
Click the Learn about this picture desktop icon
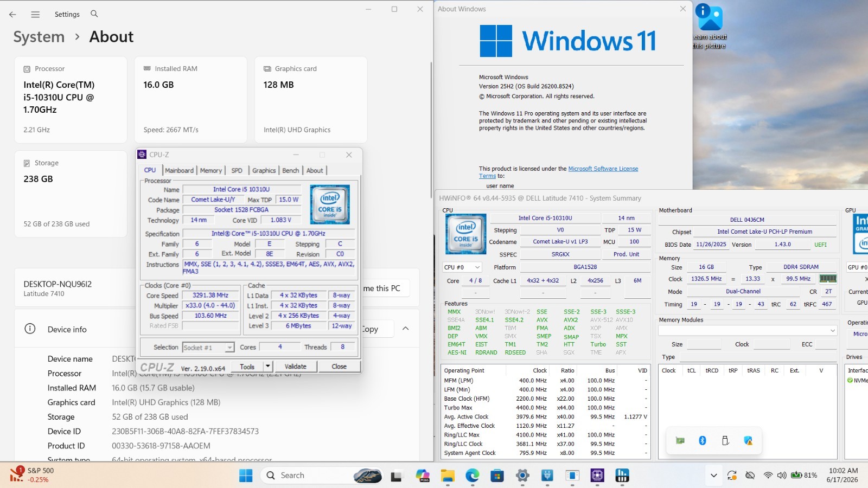709,27
